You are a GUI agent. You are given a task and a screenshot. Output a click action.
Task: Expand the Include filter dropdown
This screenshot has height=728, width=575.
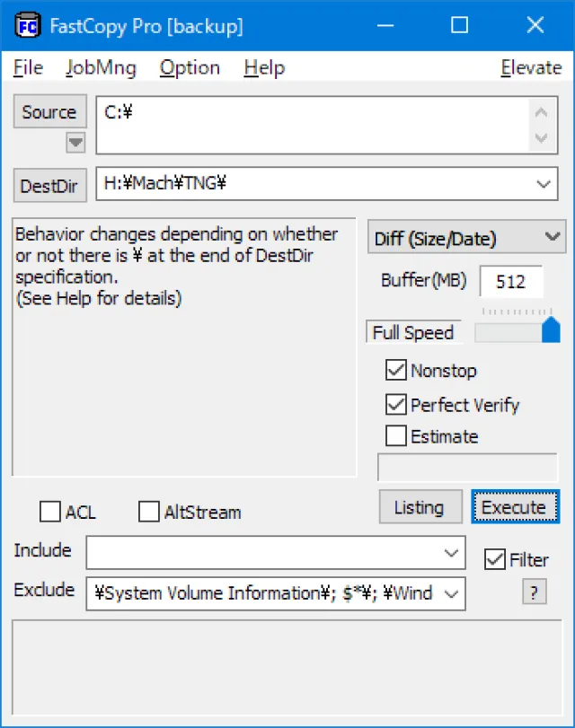point(451,552)
